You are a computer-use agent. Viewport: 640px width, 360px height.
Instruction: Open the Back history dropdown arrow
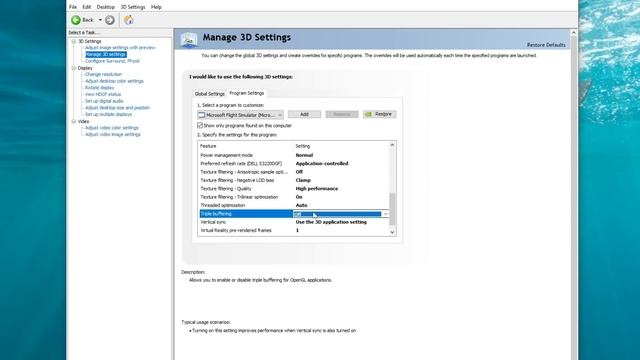100,20
